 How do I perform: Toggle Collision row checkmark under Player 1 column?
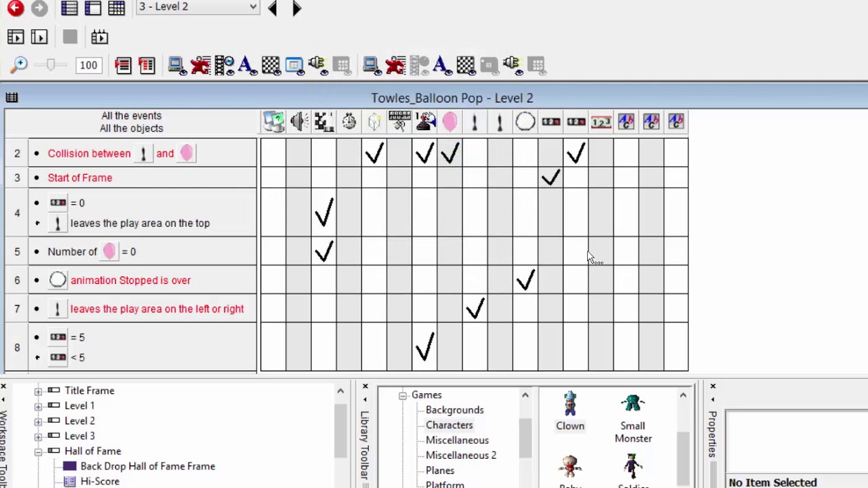click(425, 153)
